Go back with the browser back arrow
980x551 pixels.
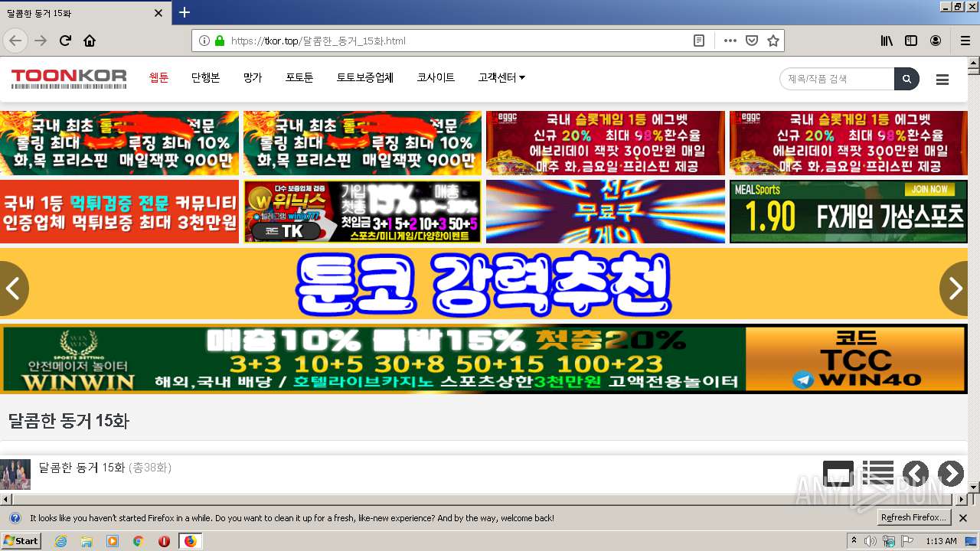[15, 41]
